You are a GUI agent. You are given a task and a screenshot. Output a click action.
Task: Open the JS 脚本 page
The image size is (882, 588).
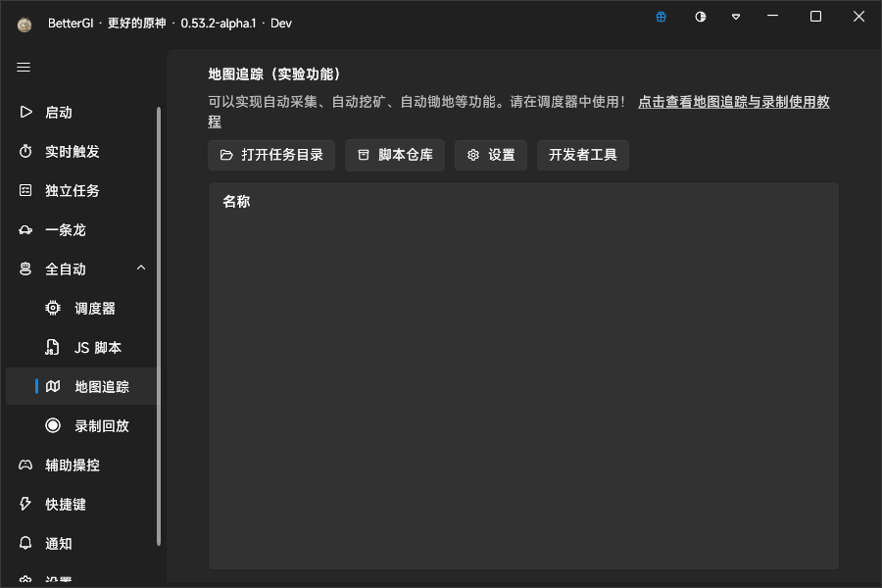point(81,348)
